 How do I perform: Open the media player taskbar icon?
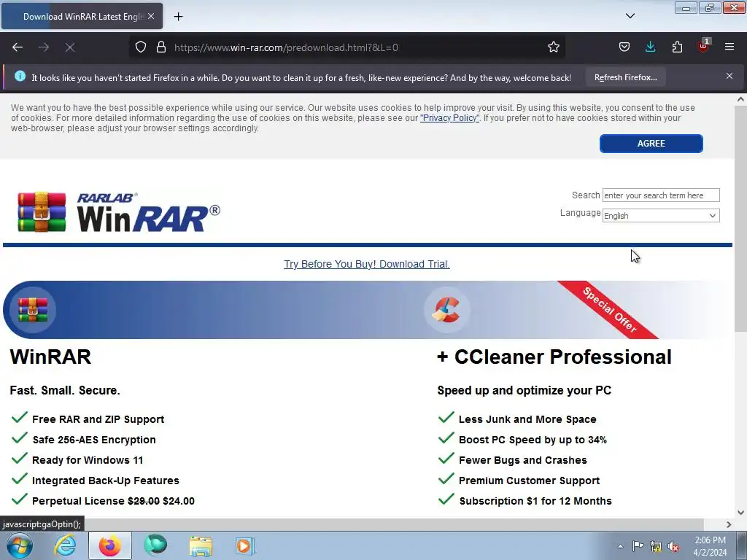click(245, 545)
